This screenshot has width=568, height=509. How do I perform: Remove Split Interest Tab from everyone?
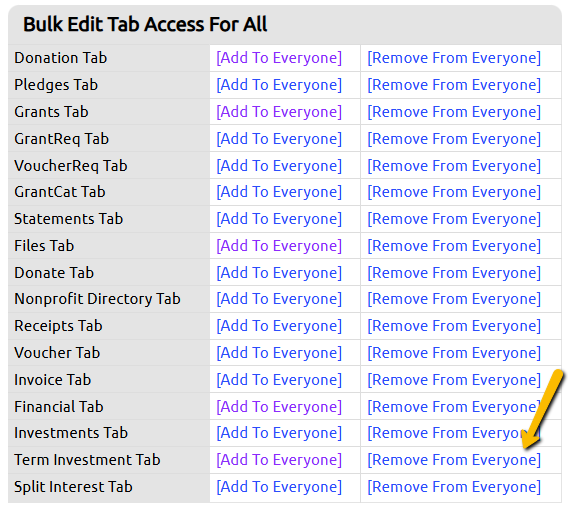(454, 487)
